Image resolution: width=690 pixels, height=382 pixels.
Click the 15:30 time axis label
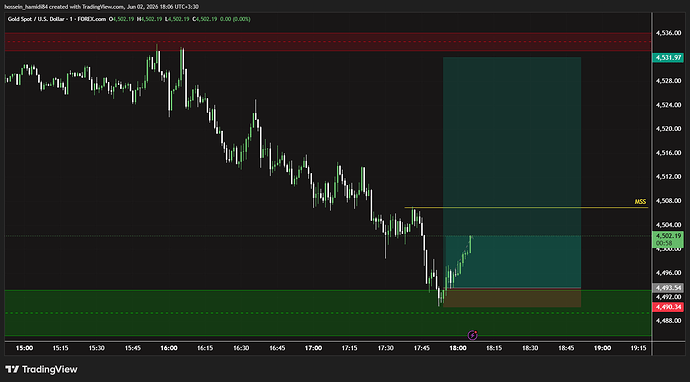tap(96, 348)
